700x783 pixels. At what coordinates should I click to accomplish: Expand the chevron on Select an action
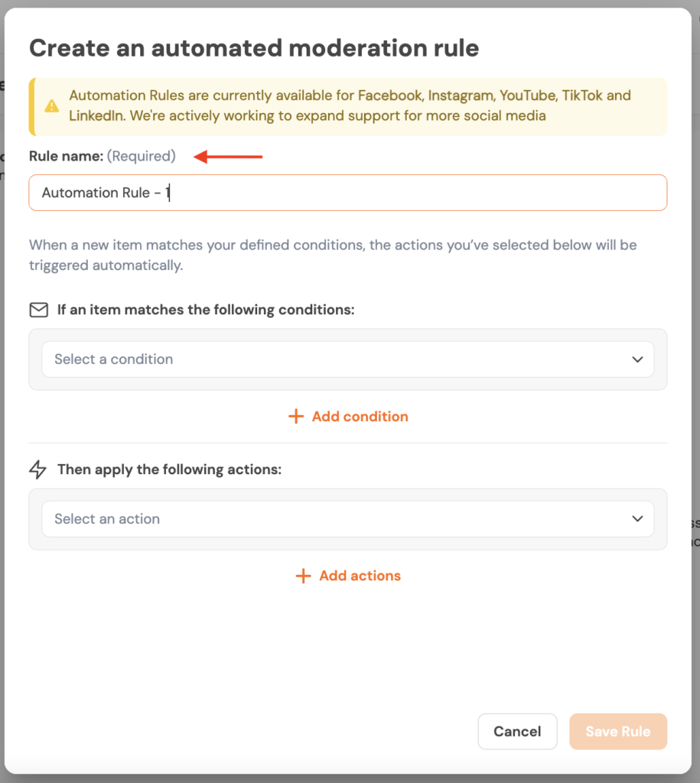click(x=637, y=519)
